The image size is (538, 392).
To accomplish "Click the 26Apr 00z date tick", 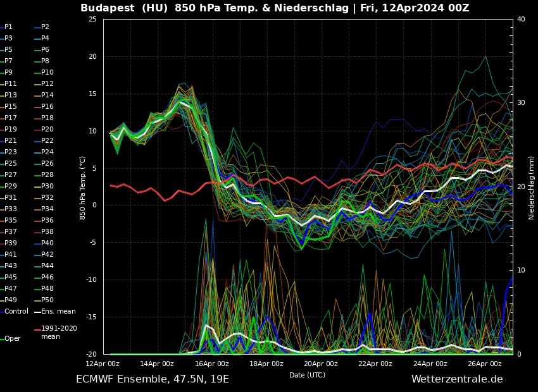I will [x=485, y=364].
